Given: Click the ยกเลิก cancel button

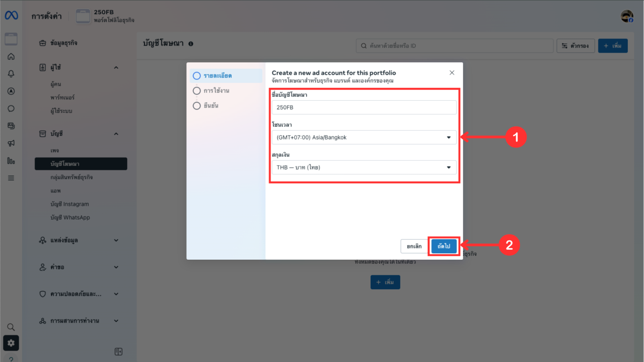Looking at the screenshot, I should pyautogui.click(x=414, y=246).
